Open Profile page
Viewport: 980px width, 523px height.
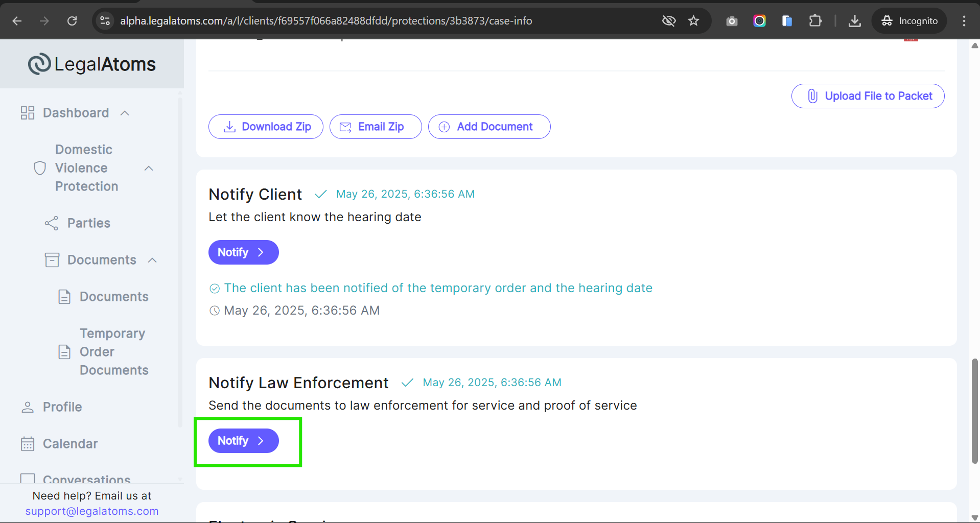pyautogui.click(x=62, y=407)
